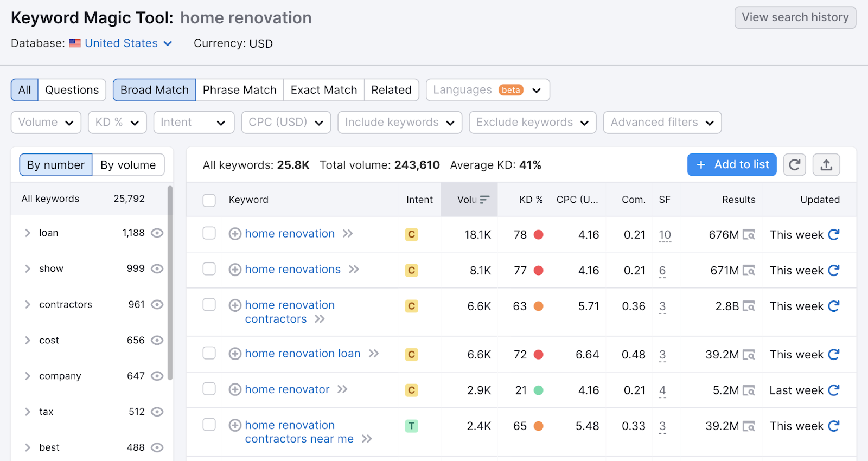Open the Intent filter dropdown
The height and width of the screenshot is (461, 868).
coord(194,123)
